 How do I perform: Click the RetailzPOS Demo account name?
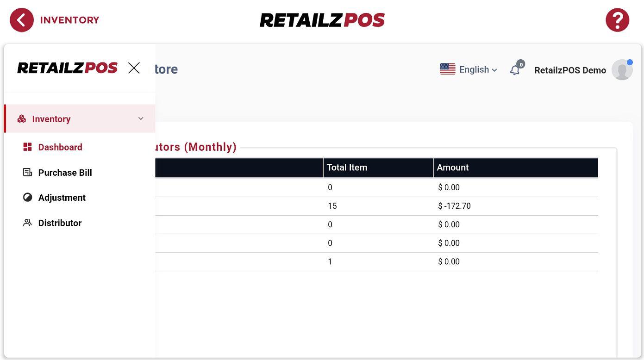tap(570, 70)
